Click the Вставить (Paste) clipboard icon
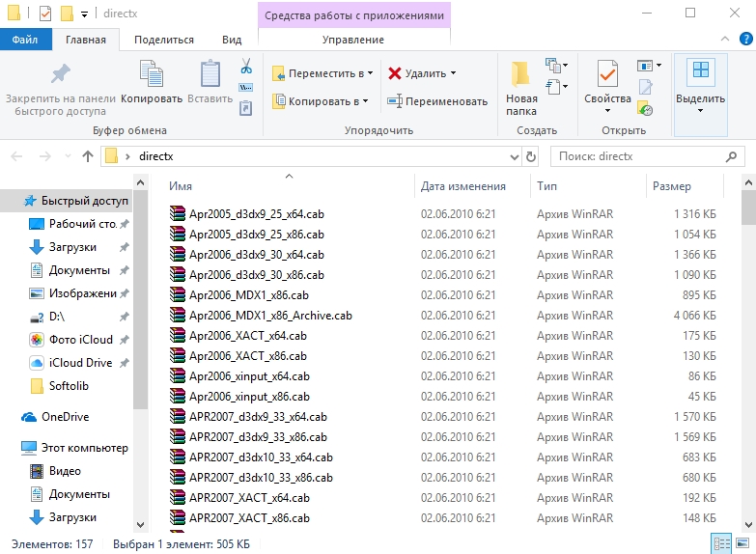 [210, 73]
